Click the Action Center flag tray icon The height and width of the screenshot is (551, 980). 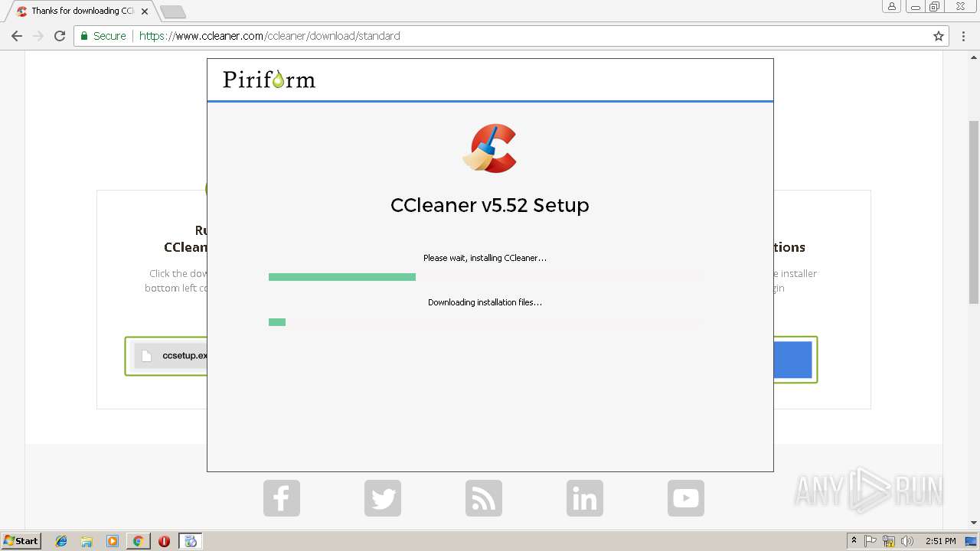[871, 541]
